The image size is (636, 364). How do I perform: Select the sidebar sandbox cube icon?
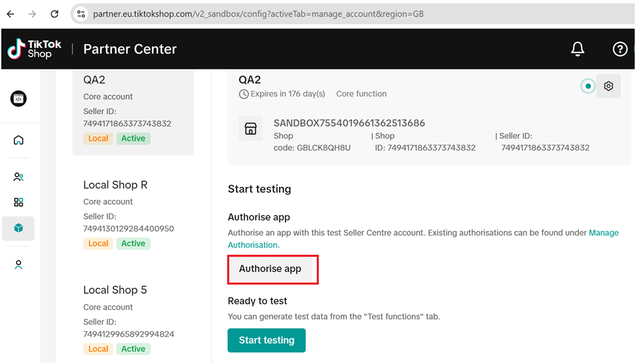click(x=18, y=228)
